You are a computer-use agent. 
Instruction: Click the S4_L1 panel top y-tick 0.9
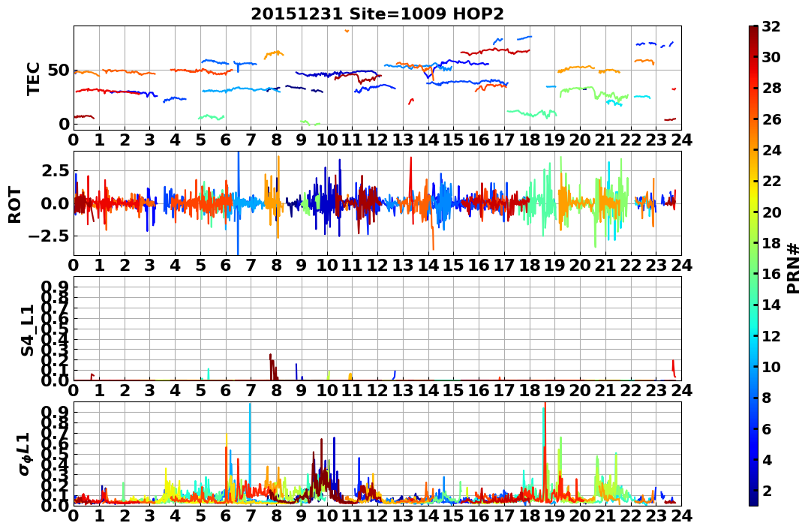tap(56, 287)
